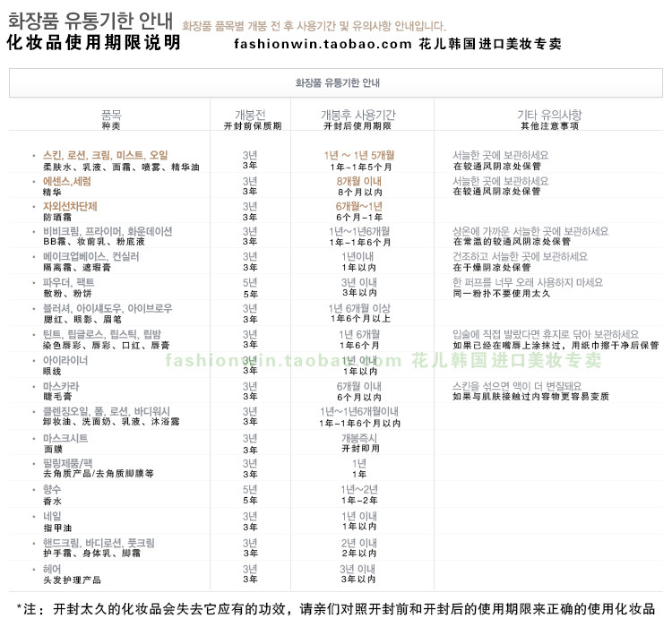Viewport: 672px width, 627px height.
Task: Click "卸妆油、洗面奶、乳液、沐浴露" row label
Action: point(111,422)
